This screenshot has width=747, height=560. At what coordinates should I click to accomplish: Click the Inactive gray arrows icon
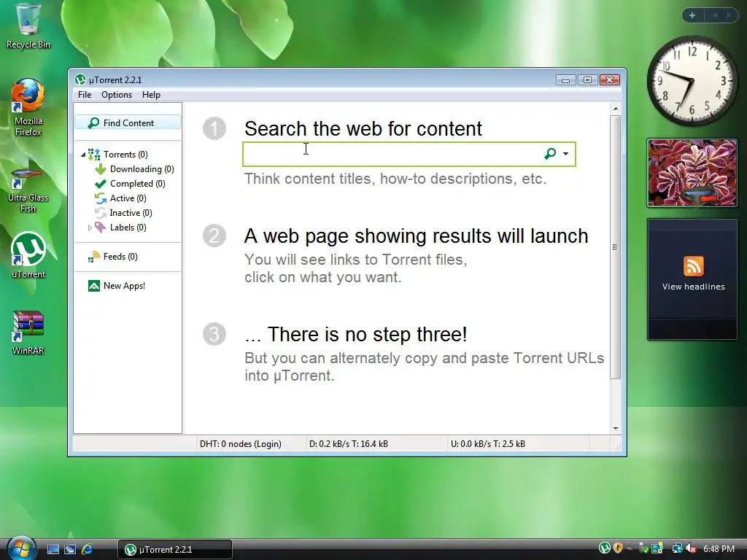pyautogui.click(x=101, y=213)
